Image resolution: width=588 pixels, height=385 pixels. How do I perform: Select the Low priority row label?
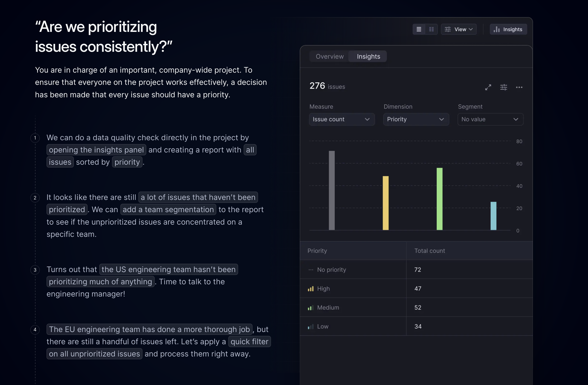(323, 327)
